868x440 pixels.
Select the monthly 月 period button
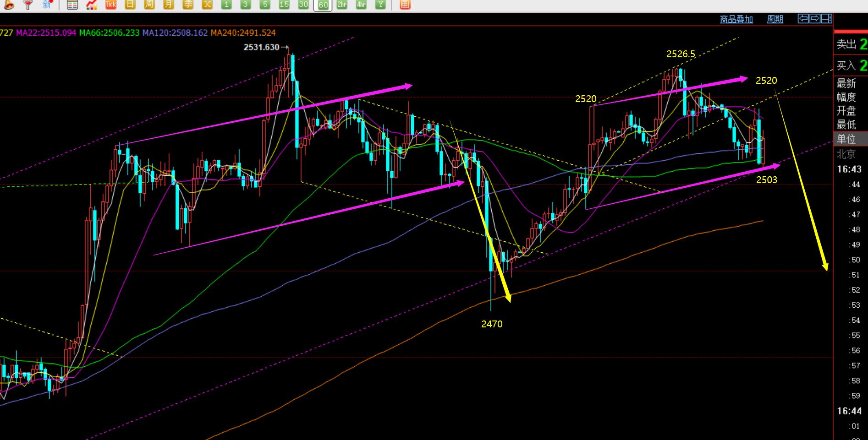169,5
